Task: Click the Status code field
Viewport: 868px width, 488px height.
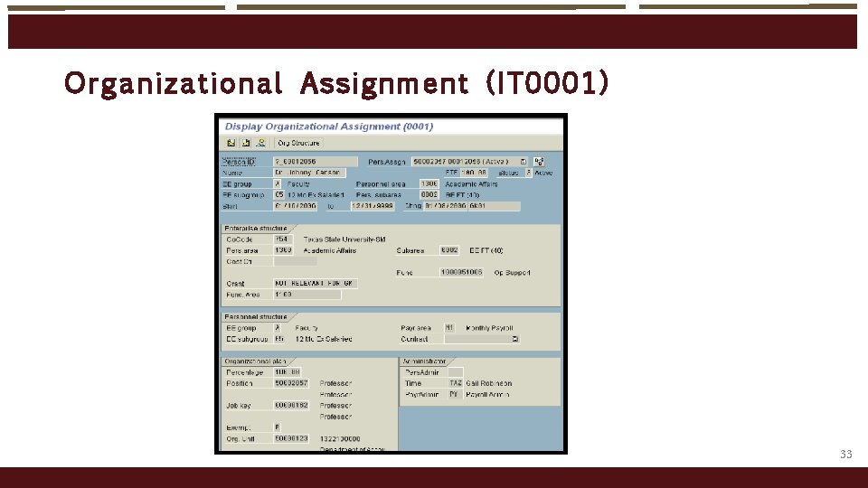Action: [528, 173]
